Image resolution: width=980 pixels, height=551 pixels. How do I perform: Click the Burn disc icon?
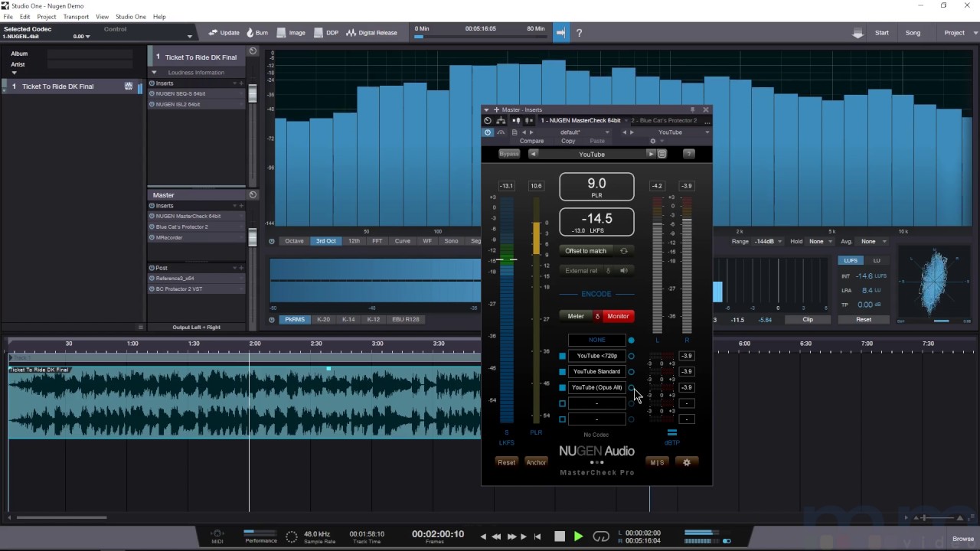[x=250, y=33]
